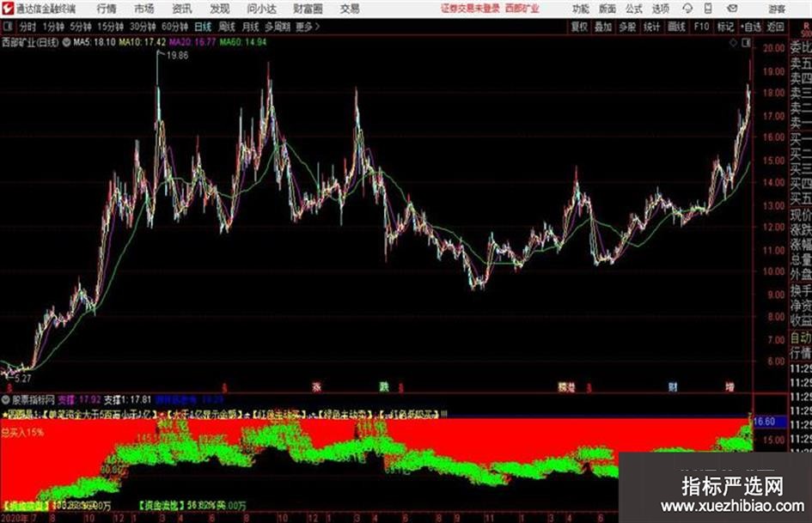Open the mobile phone icon in title bar

pyautogui.click(x=708, y=9)
